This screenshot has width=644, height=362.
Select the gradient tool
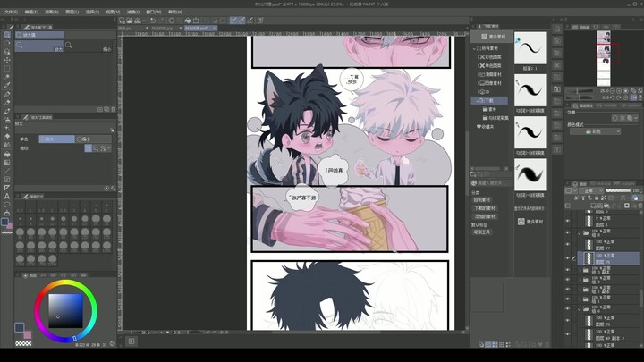7,163
